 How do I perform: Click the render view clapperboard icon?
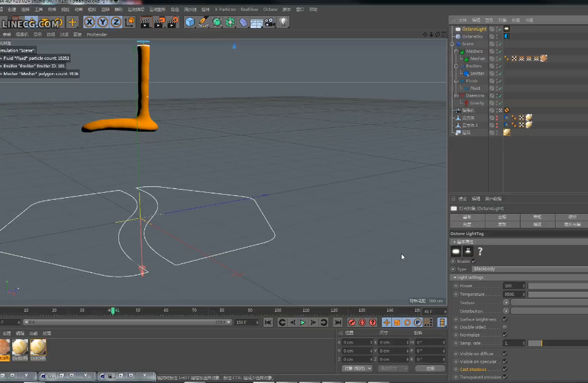coord(146,22)
